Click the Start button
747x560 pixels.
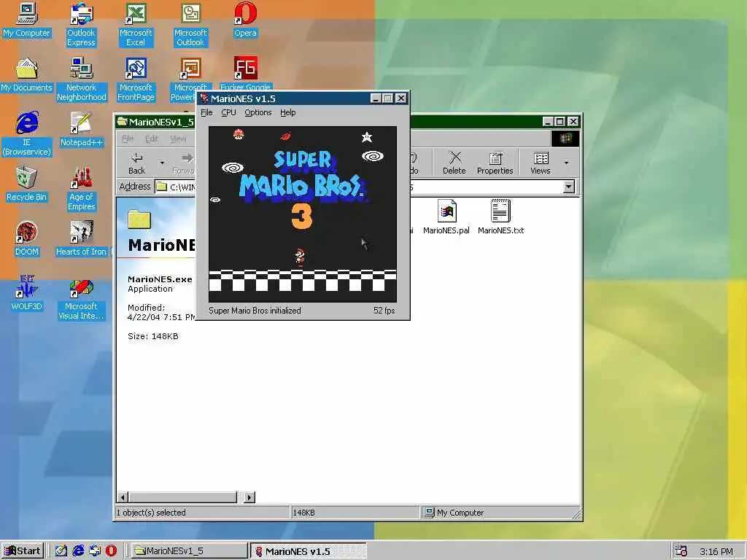point(23,551)
